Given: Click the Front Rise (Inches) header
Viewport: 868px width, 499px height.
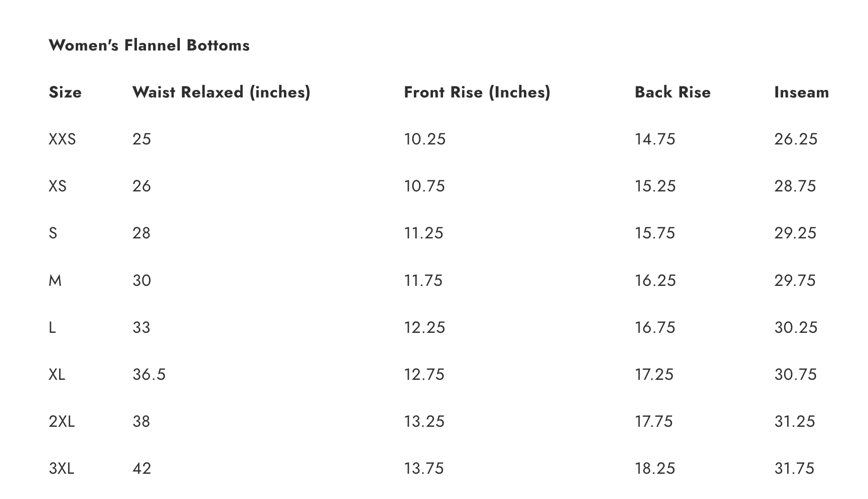Looking at the screenshot, I should pyautogui.click(x=476, y=92).
